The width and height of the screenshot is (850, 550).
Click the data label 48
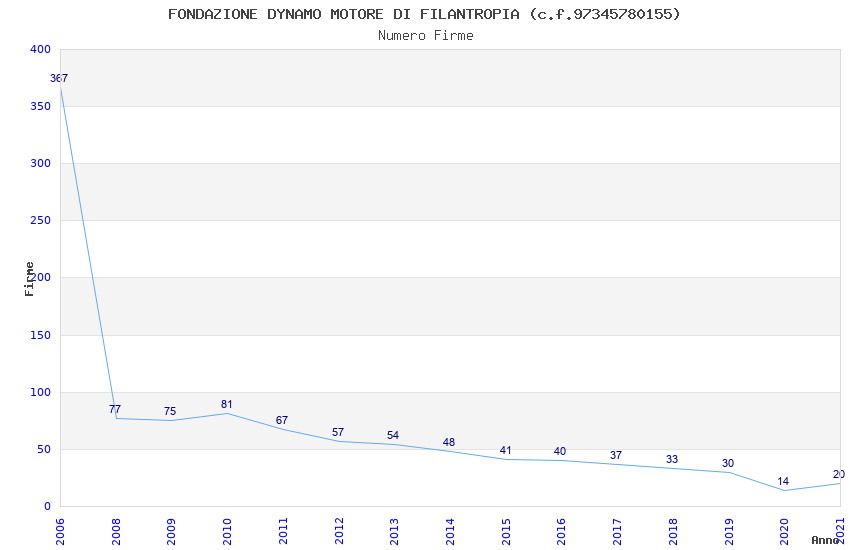449,442
